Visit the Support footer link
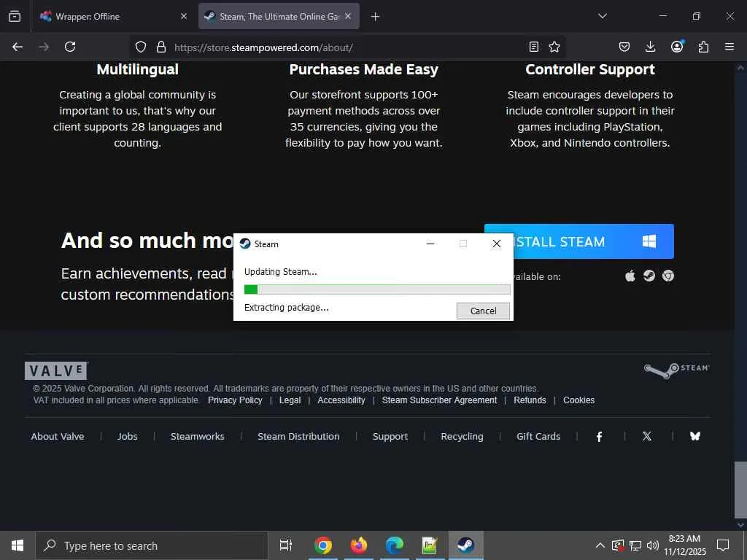This screenshot has width=747, height=560. [390, 436]
